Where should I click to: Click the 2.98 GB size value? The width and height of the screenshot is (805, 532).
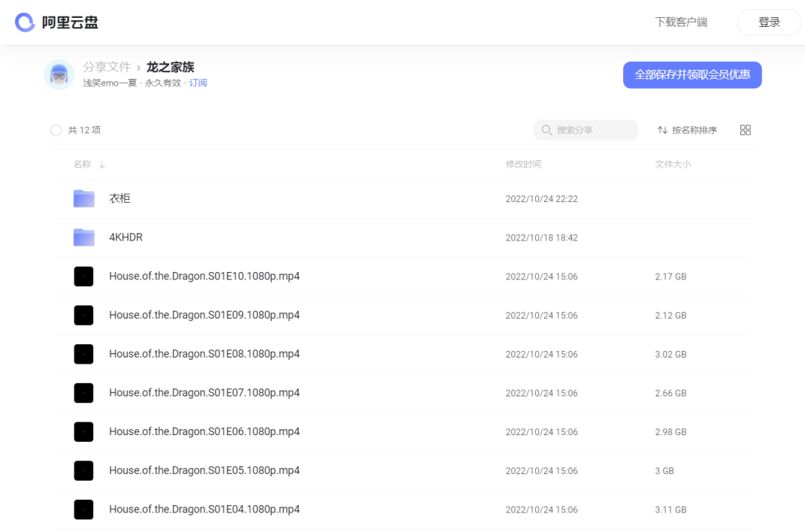(x=671, y=432)
